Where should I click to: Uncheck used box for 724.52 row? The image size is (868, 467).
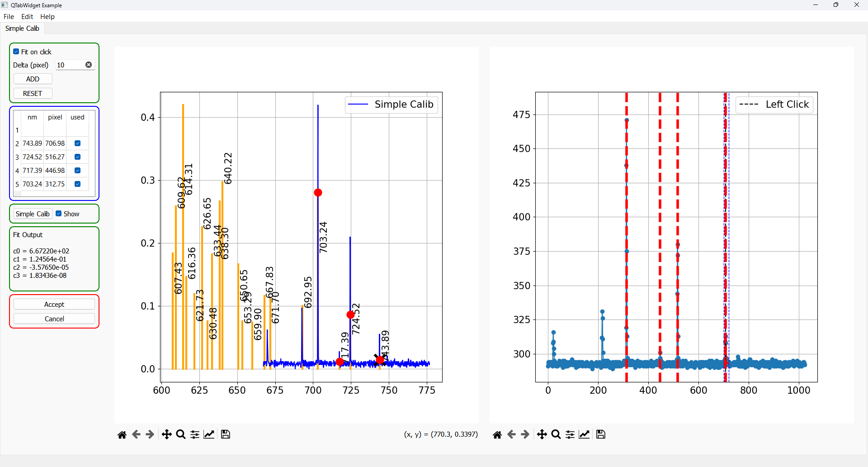tap(77, 157)
